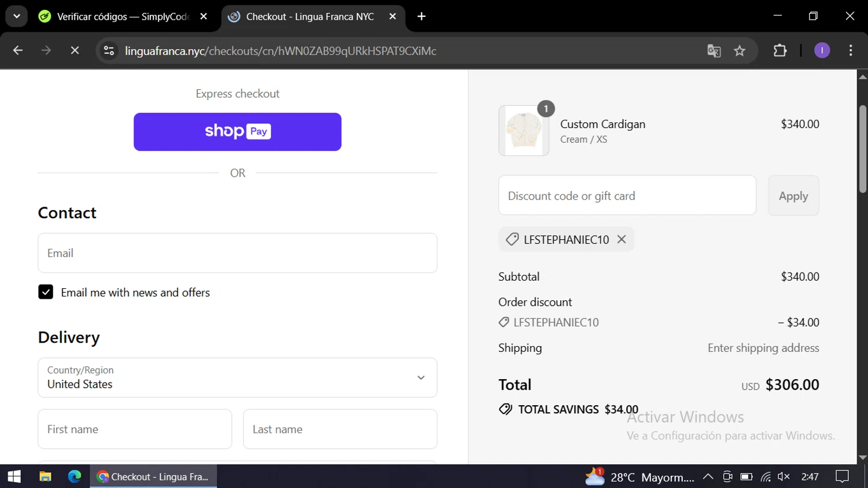The image size is (868, 488).
Task: Click the First name field
Action: (x=135, y=429)
